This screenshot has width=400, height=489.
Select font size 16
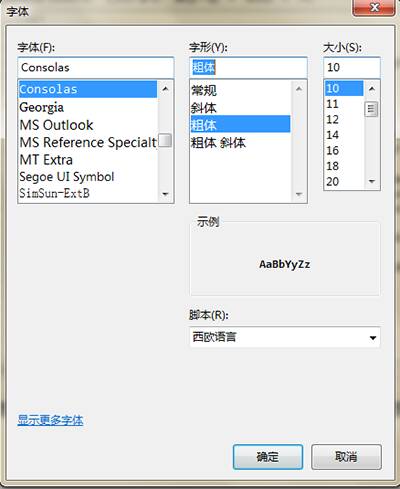344,151
